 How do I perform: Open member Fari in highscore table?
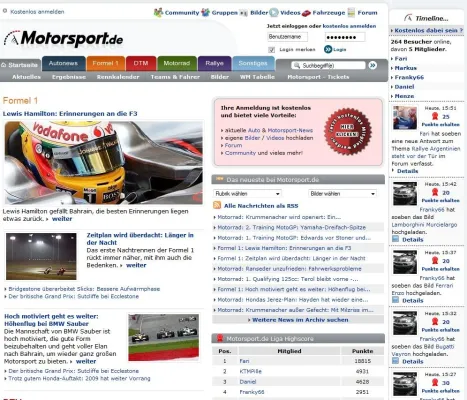244,361
